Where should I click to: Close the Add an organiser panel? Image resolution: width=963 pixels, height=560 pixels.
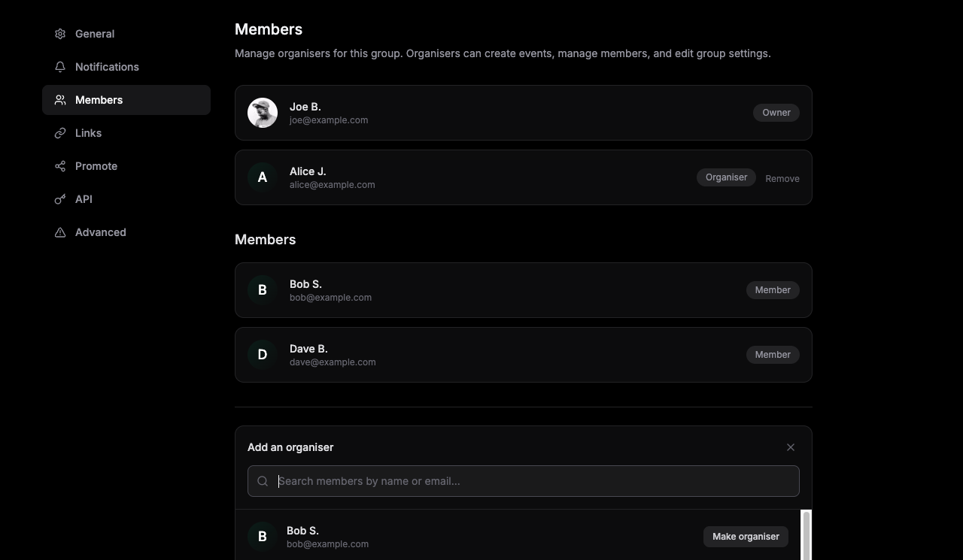click(x=791, y=447)
